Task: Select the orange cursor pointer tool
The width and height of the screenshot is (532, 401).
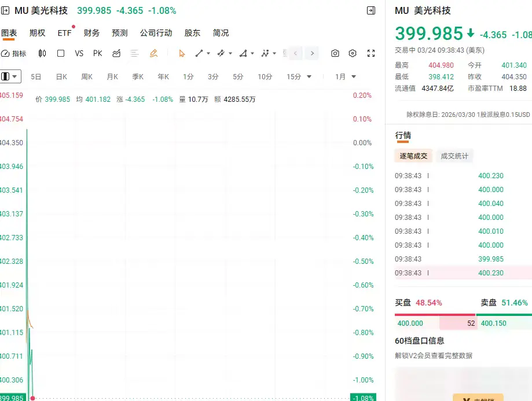Action: (182, 53)
